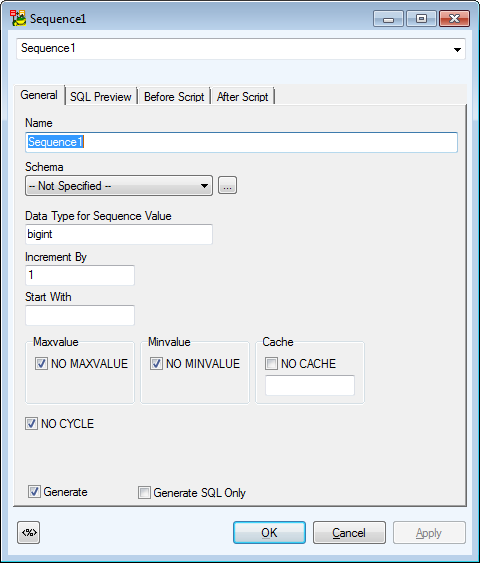
Task: Toggle the NO CYCLE checkbox
Action: (31, 423)
